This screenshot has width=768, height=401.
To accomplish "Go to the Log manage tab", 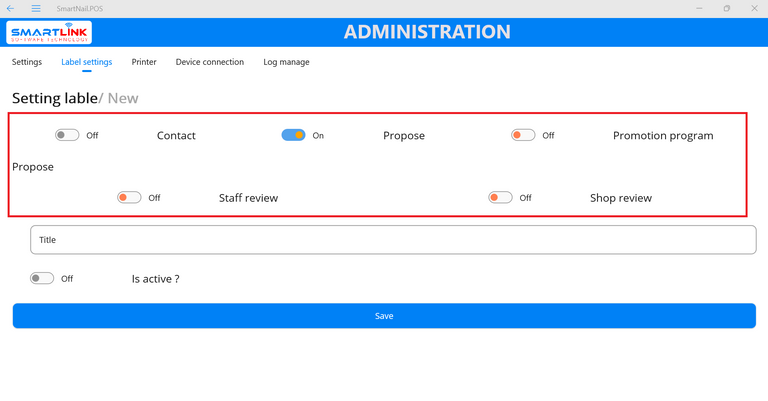I will click(286, 62).
